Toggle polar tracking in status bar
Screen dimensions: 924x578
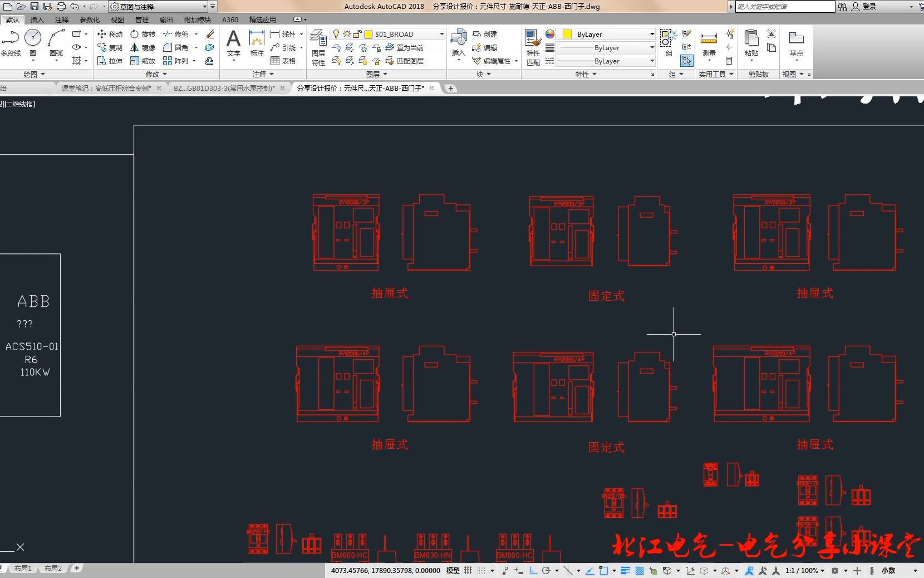546,570
